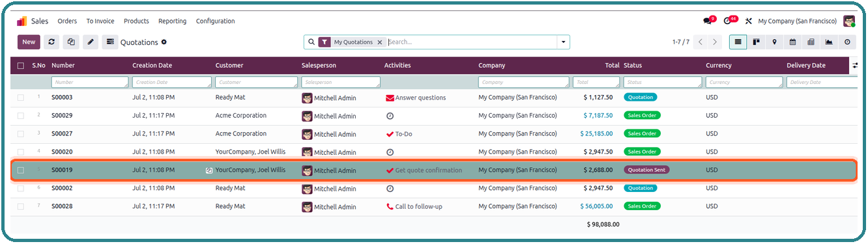
Task: Sort by Number column header
Action: (63, 65)
